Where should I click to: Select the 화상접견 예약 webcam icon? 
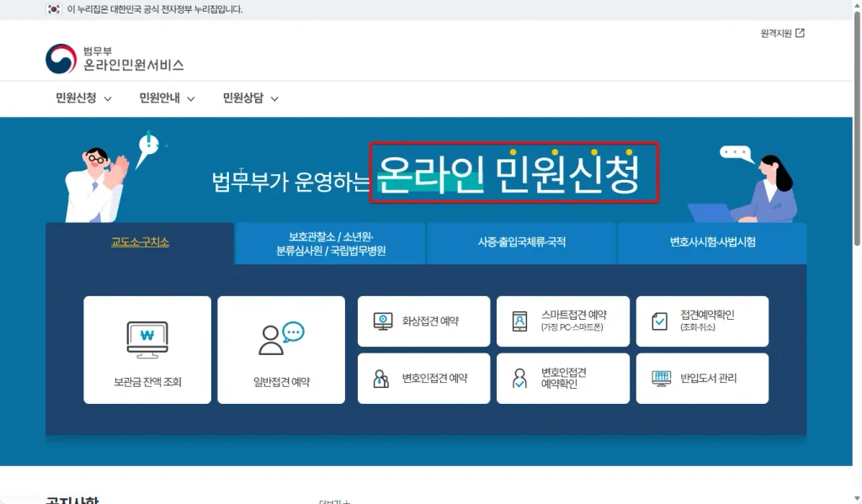[x=383, y=321]
